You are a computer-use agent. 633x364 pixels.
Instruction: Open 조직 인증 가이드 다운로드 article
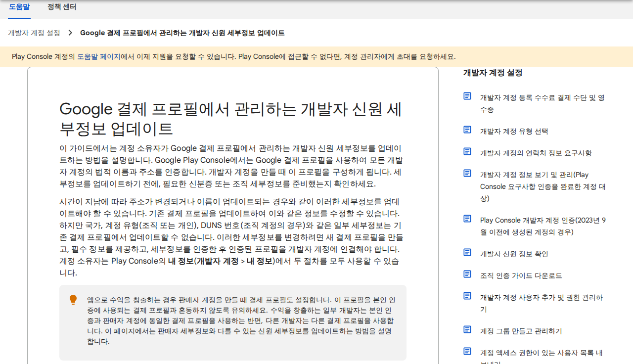521,275
